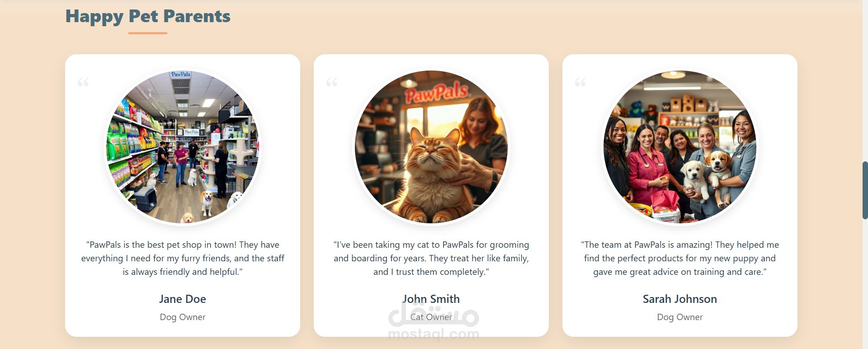Open the staff with puppies photo
The image size is (868, 349).
[x=680, y=147]
